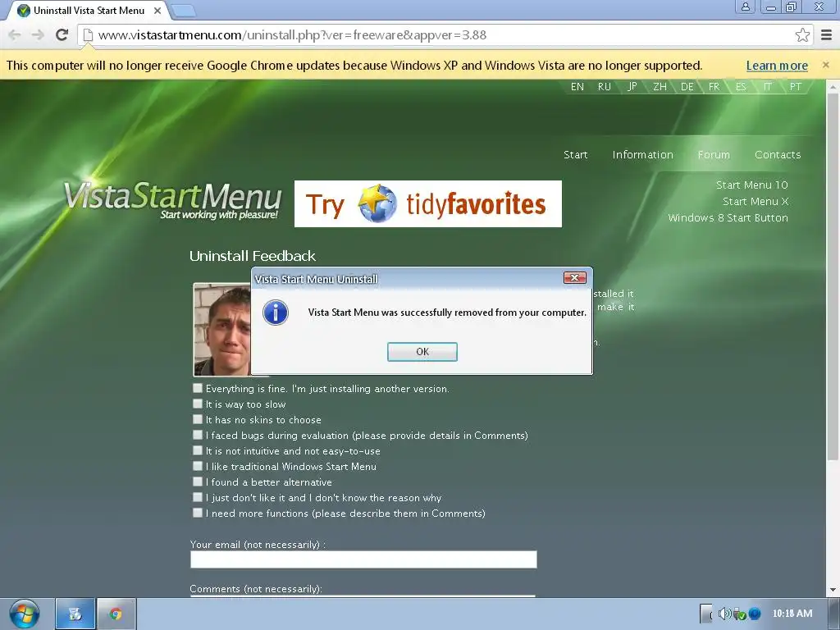Click the page icon in the address bar

tap(88, 34)
